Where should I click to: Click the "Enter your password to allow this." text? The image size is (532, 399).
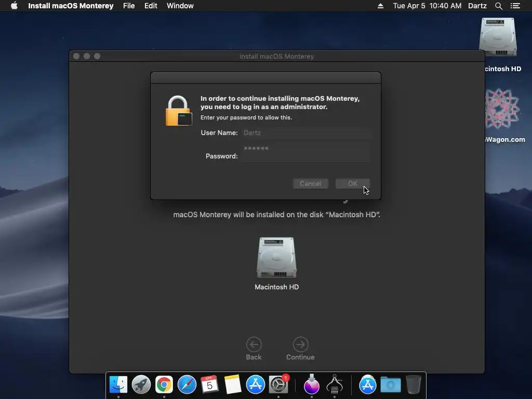click(246, 117)
